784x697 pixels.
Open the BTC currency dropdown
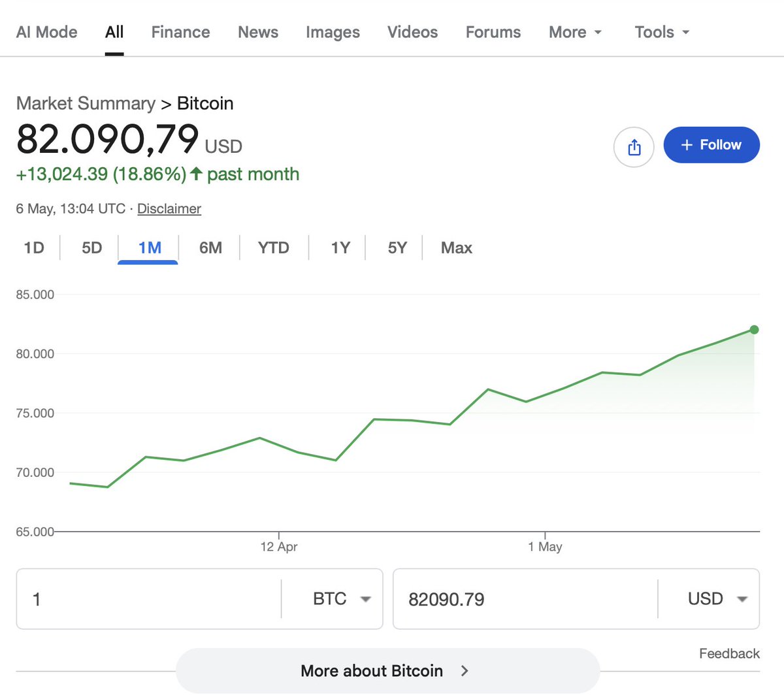click(342, 599)
